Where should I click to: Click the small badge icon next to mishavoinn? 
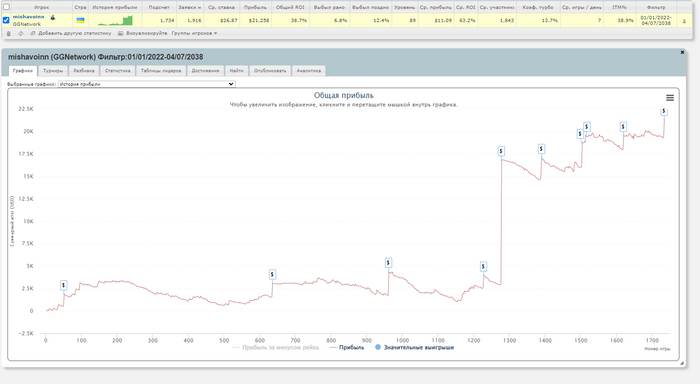[x=53, y=17]
